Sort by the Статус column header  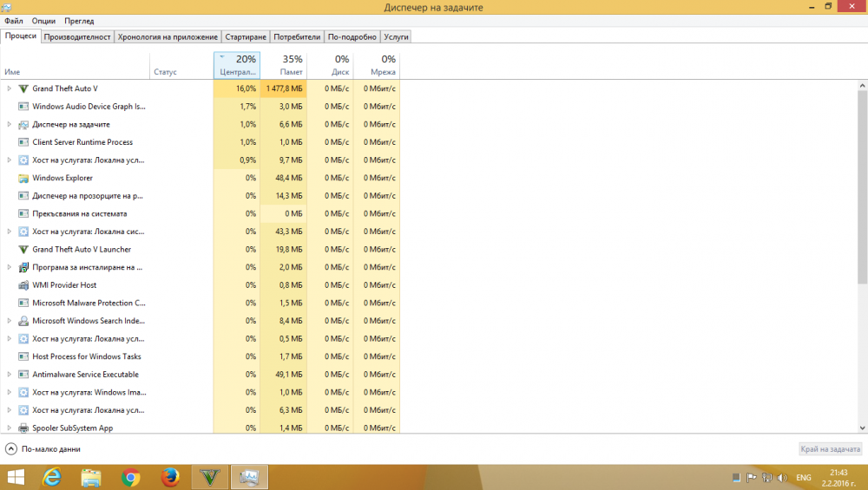(x=181, y=65)
